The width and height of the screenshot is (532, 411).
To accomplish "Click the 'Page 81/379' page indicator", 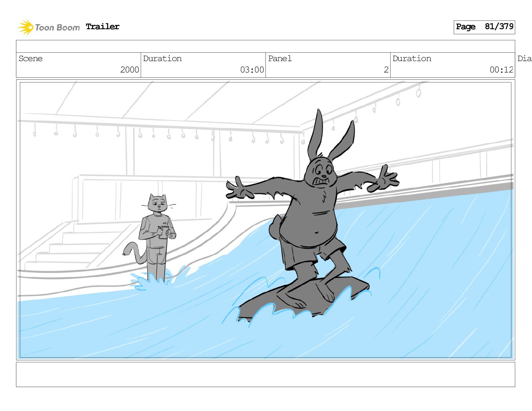I will pos(484,27).
